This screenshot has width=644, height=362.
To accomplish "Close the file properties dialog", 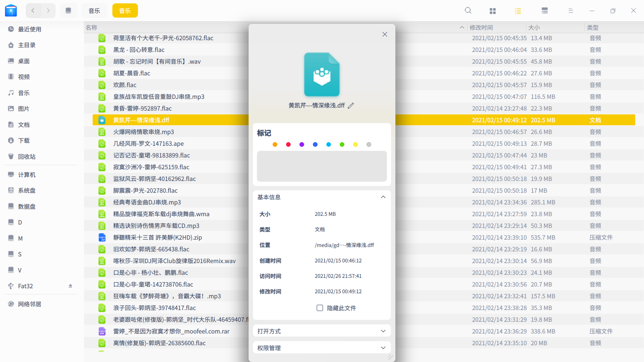I will (385, 34).
